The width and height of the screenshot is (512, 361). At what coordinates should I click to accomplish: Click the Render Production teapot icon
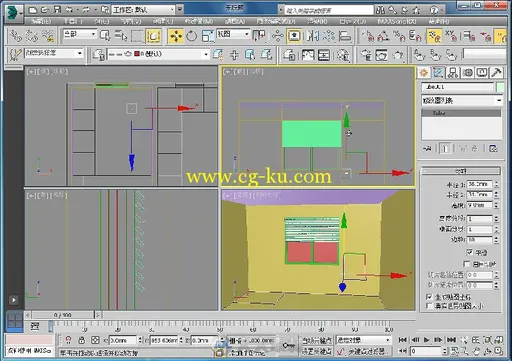click(x=398, y=55)
